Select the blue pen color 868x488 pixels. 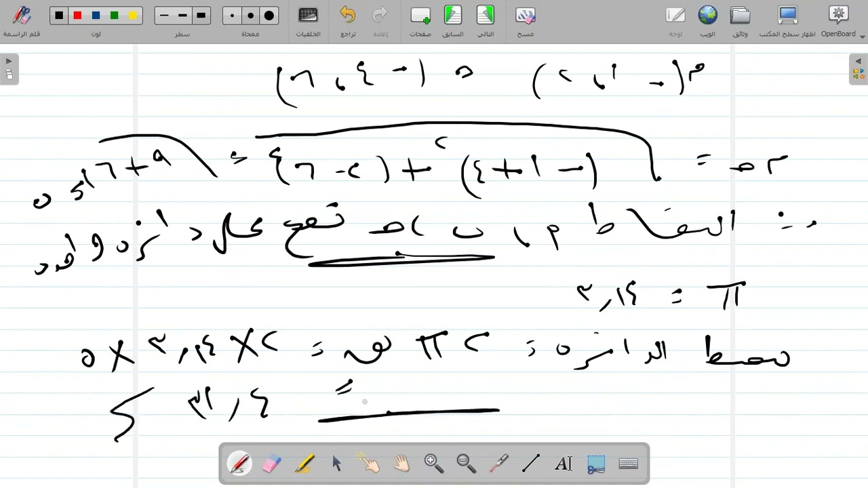point(96,16)
